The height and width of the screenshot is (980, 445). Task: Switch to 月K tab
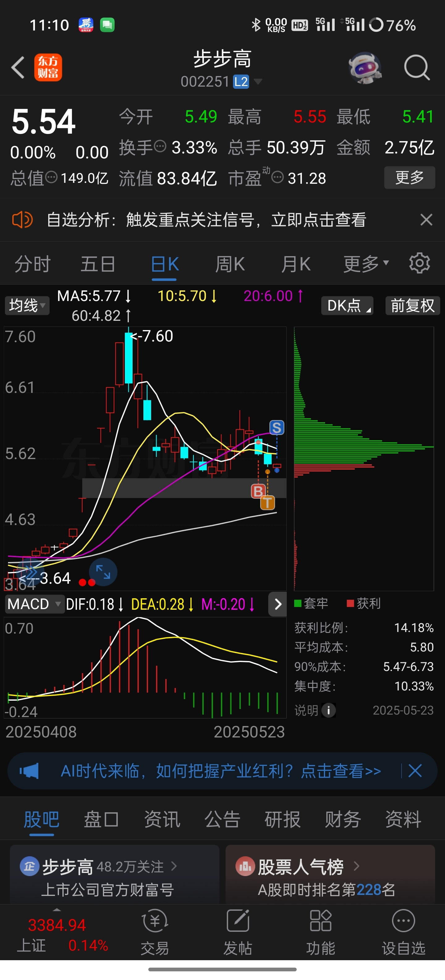pos(296,264)
